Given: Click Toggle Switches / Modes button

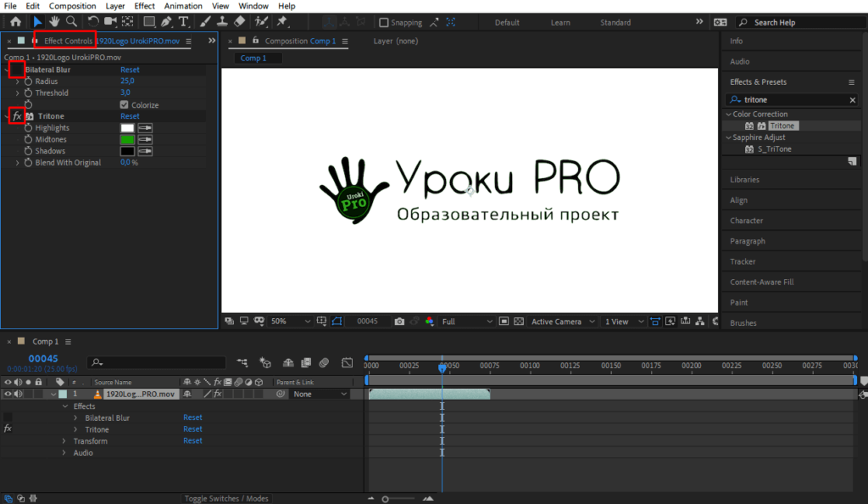Looking at the screenshot, I should (x=226, y=499).
